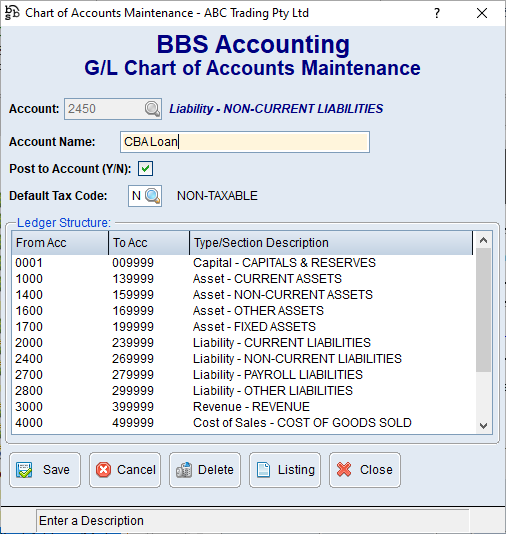Click the Type/Section Description column header

tap(331, 243)
